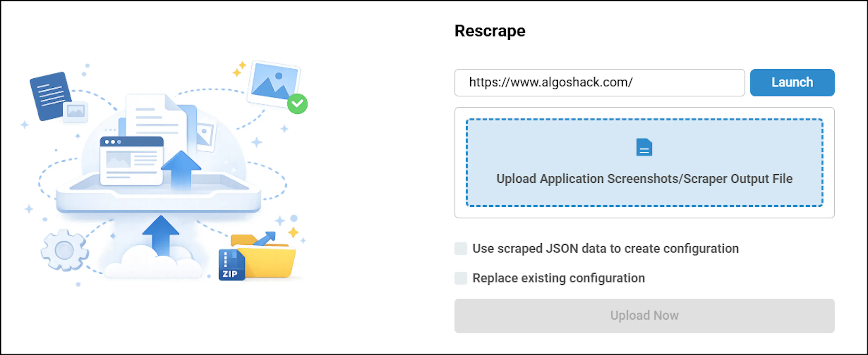This screenshot has height=355, width=868.
Task: Open the Upload Application Screenshots drop zone
Action: [x=644, y=162]
